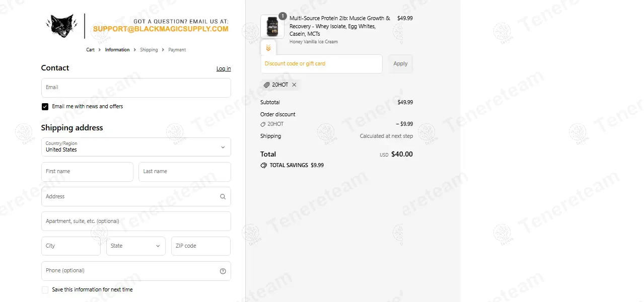Select the Information breadcrumb step
The width and height of the screenshot is (644, 302).
[x=117, y=50]
